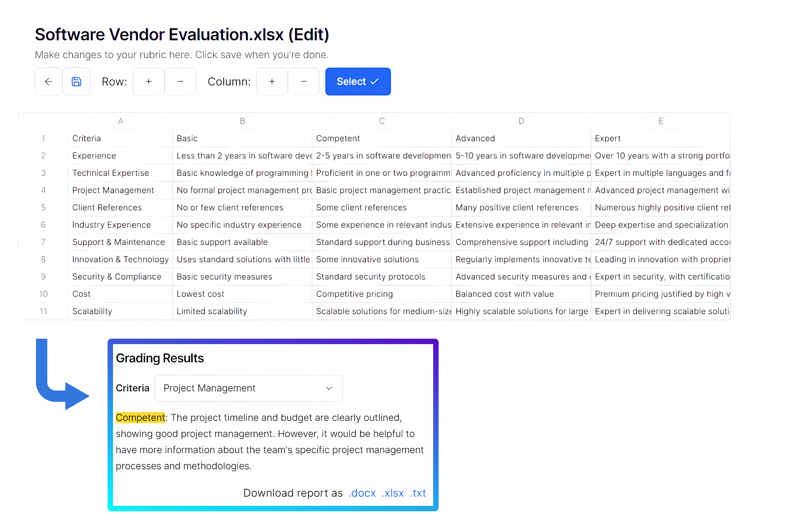Click the chevron arrow in the Criteria combo box
This screenshot has width=790, height=532.
coord(329,388)
